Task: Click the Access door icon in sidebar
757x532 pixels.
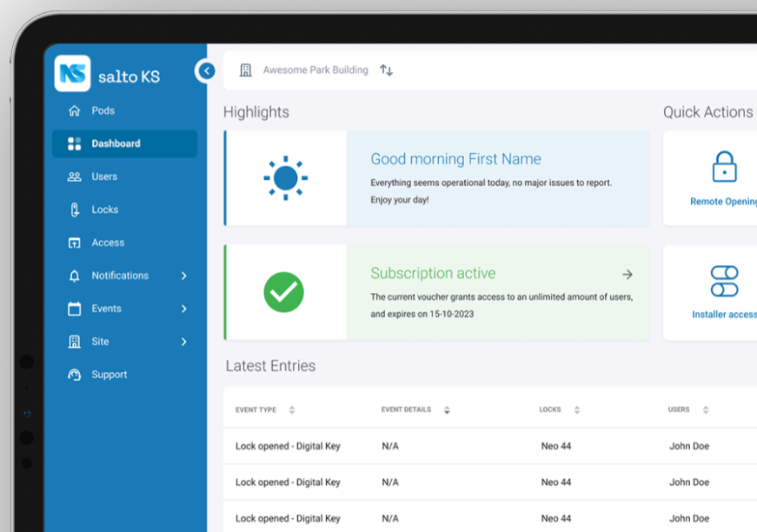Action: [75, 243]
